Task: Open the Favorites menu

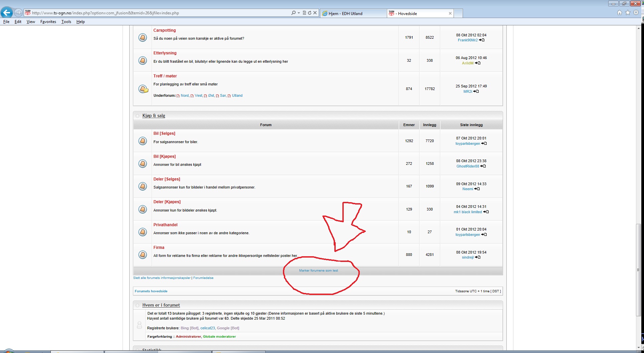Action: pos(48,22)
